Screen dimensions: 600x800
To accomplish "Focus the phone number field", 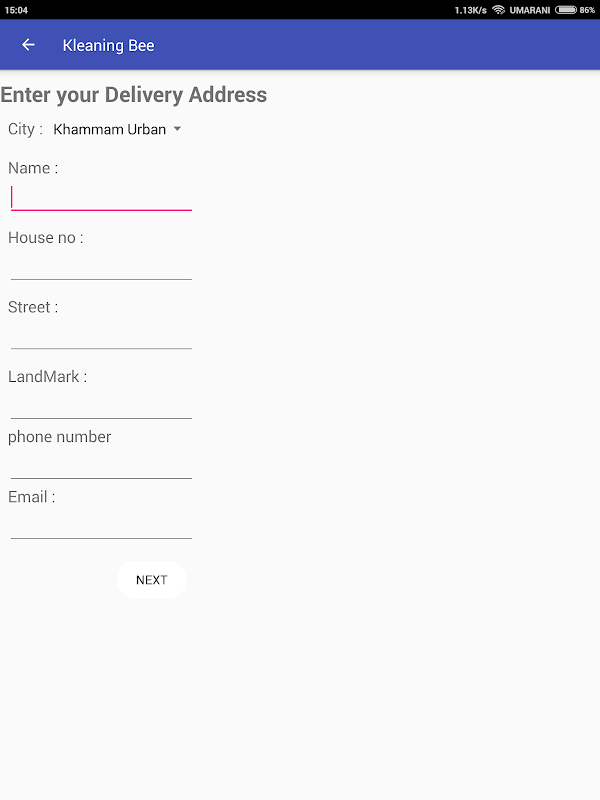I will 100,465.
